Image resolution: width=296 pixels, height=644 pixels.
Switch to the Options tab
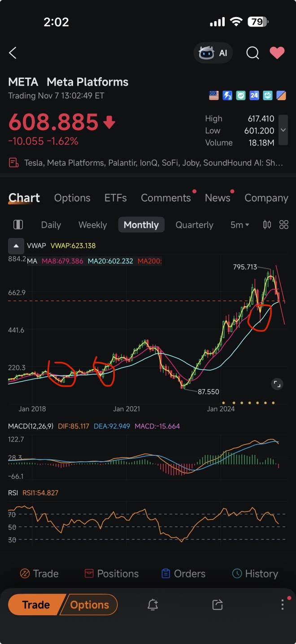(x=72, y=198)
